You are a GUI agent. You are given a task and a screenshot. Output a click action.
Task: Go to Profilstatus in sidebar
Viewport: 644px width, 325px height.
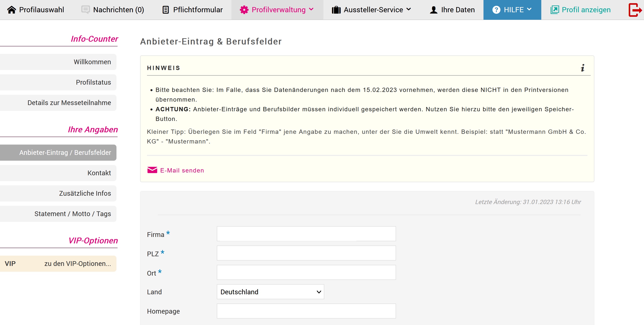[93, 82]
